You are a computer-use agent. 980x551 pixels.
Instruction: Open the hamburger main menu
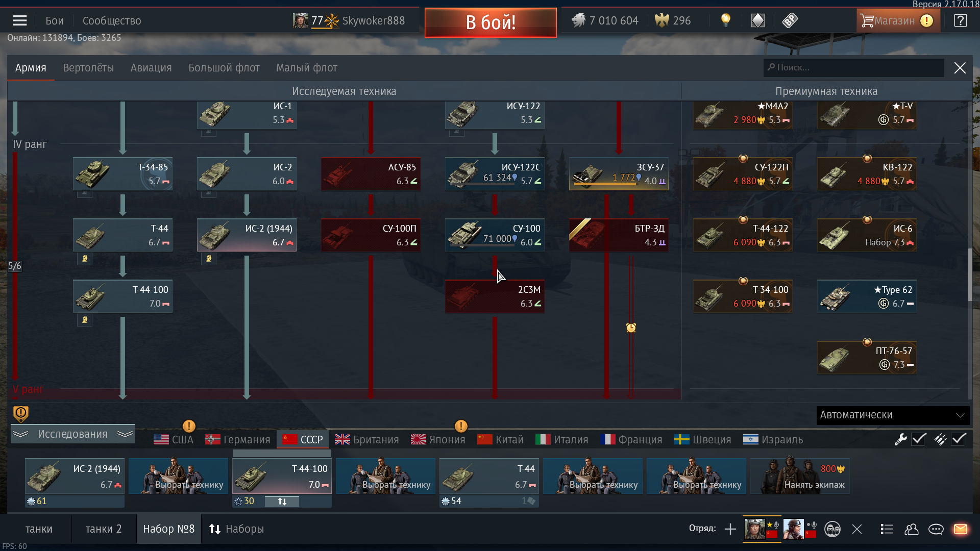click(x=20, y=21)
